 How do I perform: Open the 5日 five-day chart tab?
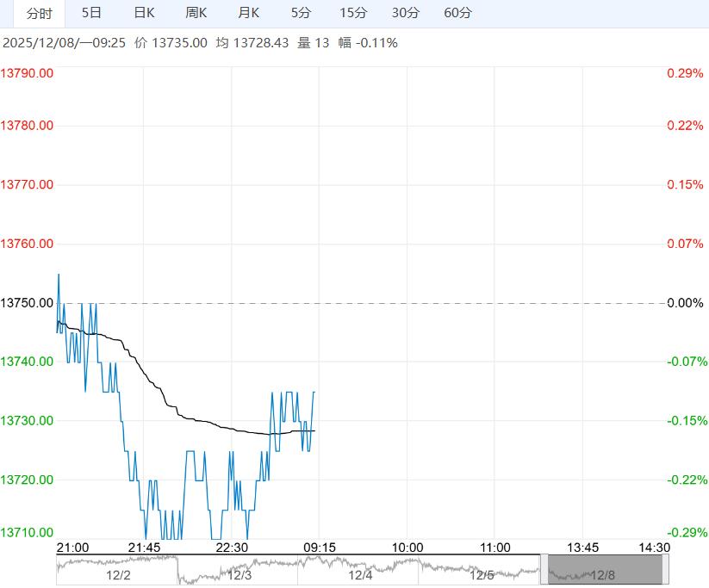[x=91, y=13]
